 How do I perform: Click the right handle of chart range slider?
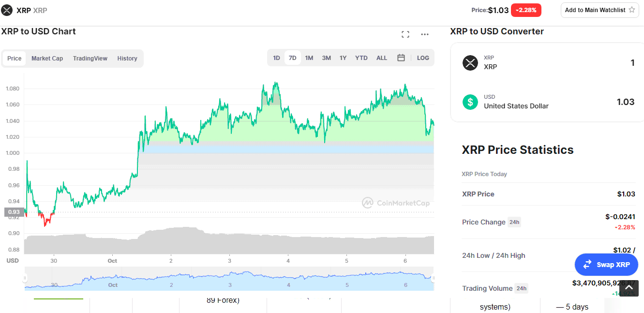(x=434, y=278)
